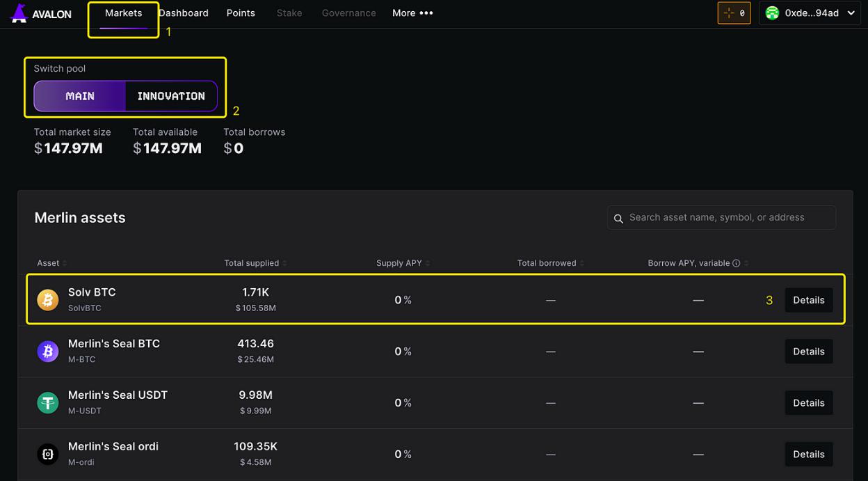Click the Merlin's Seal ordi icon
This screenshot has height=481, width=868.
[x=48, y=455]
